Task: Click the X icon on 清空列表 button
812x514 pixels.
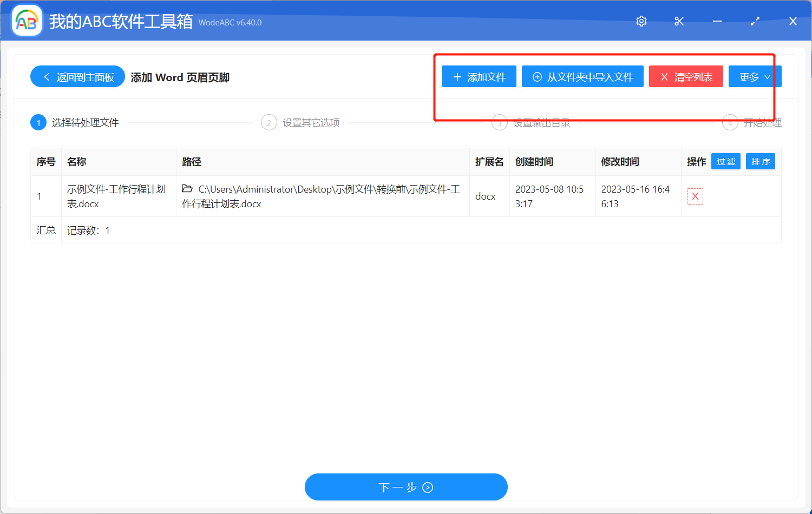Action: click(664, 76)
